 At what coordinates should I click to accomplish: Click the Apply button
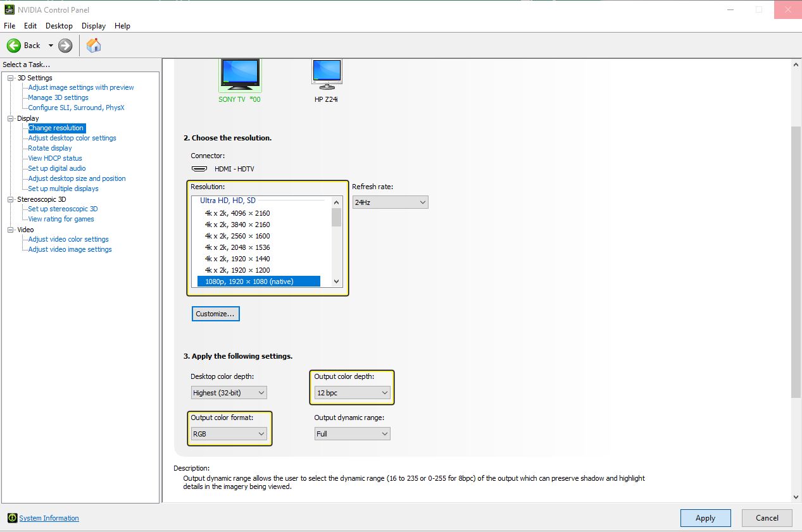(x=705, y=517)
